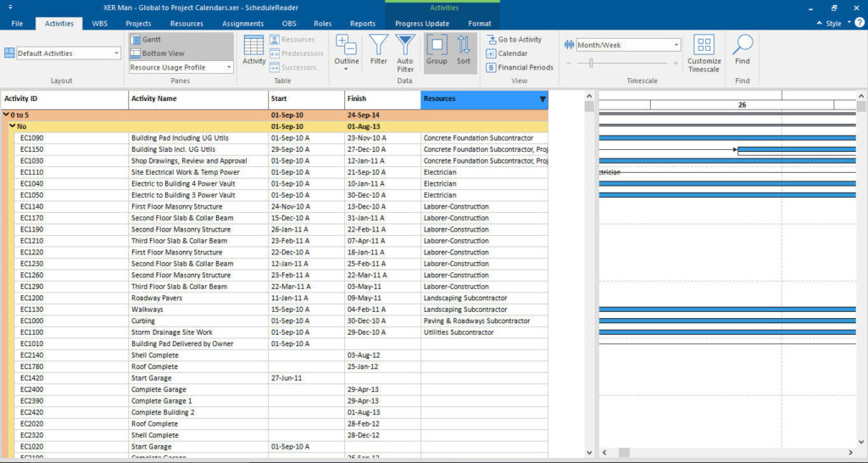This screenshot has height=463, width=868.
Task: Open the File menu tab
Action: coord(17,24)
